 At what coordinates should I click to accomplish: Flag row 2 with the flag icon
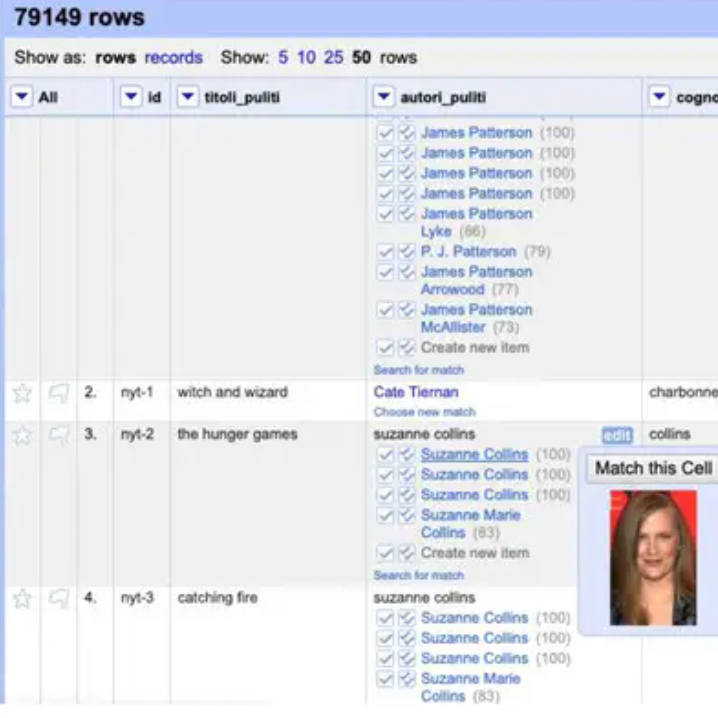pos(59,393)
